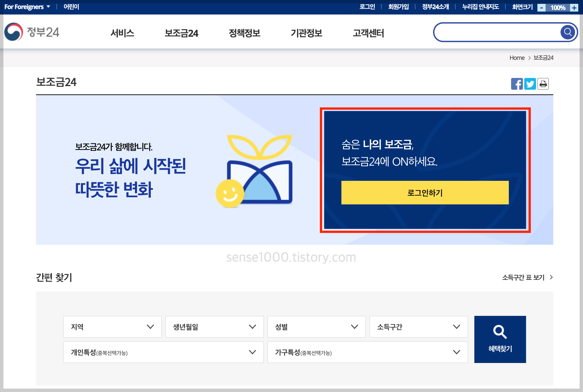The width and height of the screenshot is (583, 392).
Task: Open the 생년월일 dropdown
Action: click(x=214, y=327)
